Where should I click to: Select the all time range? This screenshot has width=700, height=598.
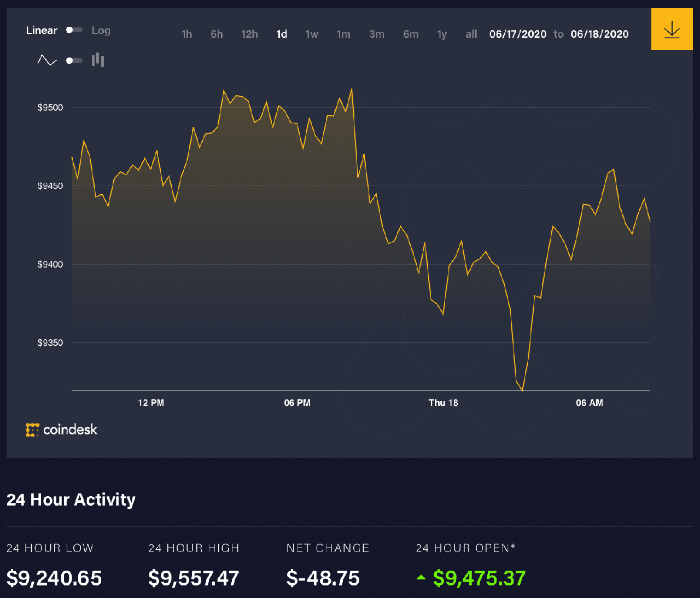coord(471,34)
